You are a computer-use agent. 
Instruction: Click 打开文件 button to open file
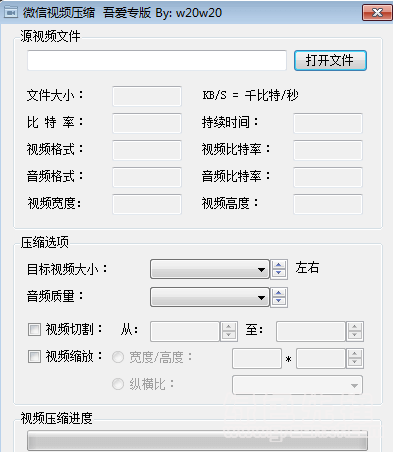click(x=330, y=60)
